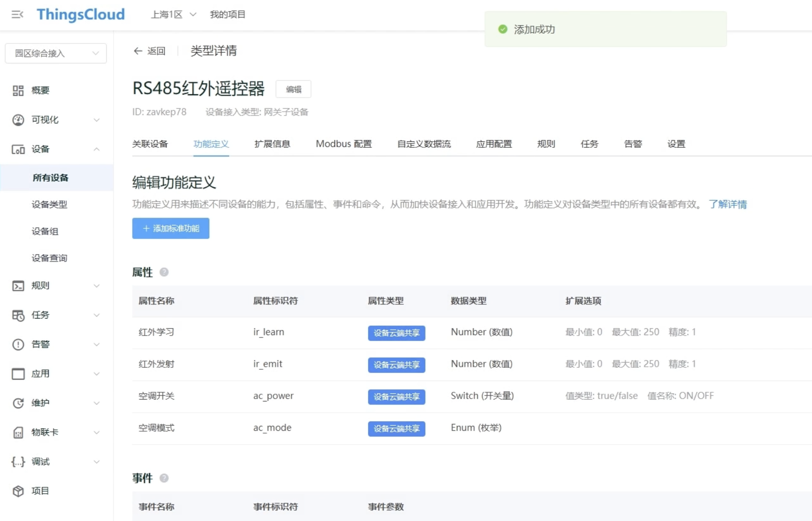Image resolution: width=812 pixels, height=521 pixels.
Task: Open the 应用配置 tab
Action: point(494,144)
